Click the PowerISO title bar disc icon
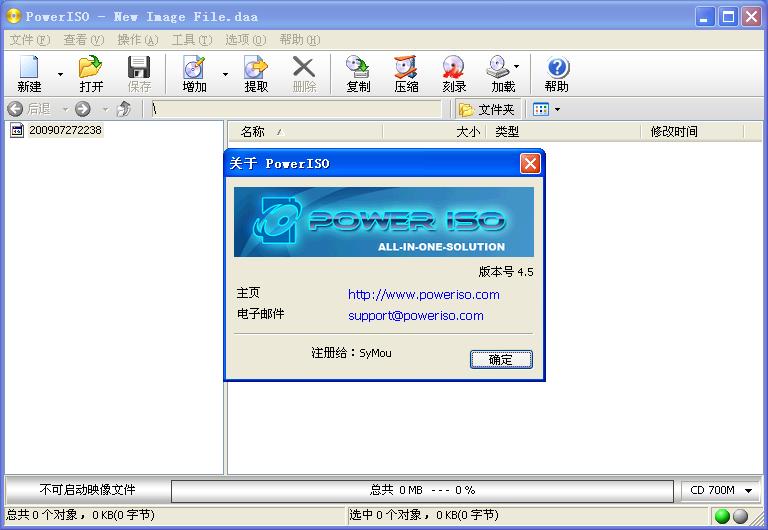 pos(13,16)
